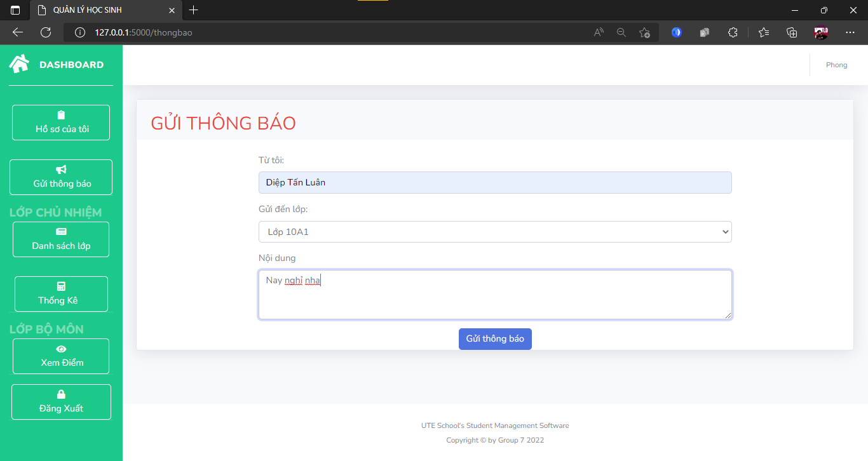This screenshot has height=461, width=868.
Task: Select the chart icon on Thống Kê
Action: [x=60, y=286]
